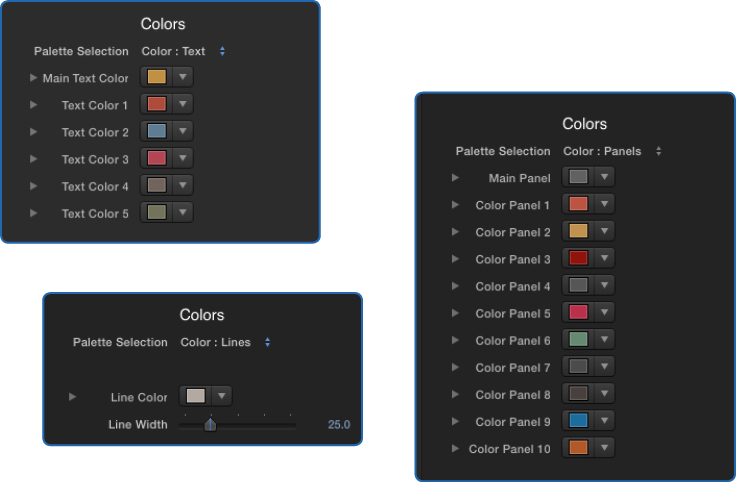The height and width of the screenshot is (482, 736).
Task: Open the Color : Text palette selection popup
Action: click(184, 51)
